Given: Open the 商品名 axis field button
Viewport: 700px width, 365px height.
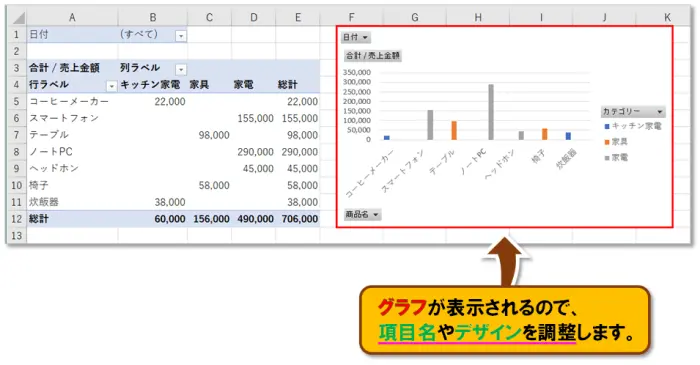Looking at the screenshot, I should 362,215.
